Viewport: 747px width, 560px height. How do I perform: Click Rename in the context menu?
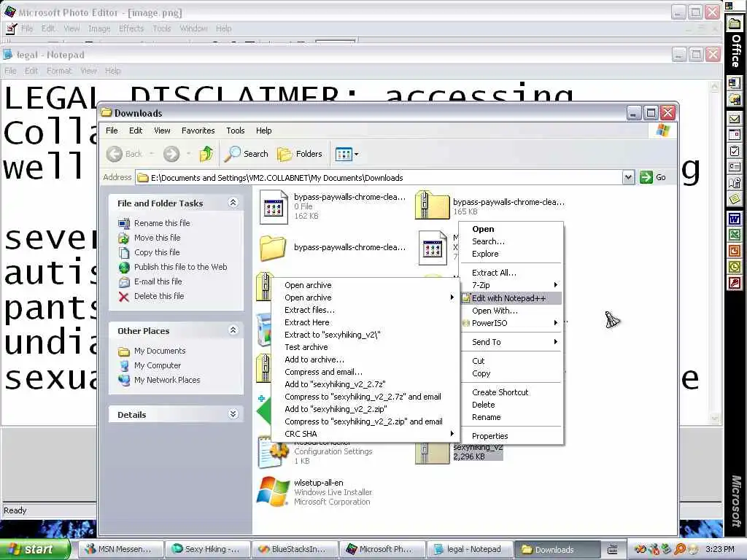click(511, 417)
